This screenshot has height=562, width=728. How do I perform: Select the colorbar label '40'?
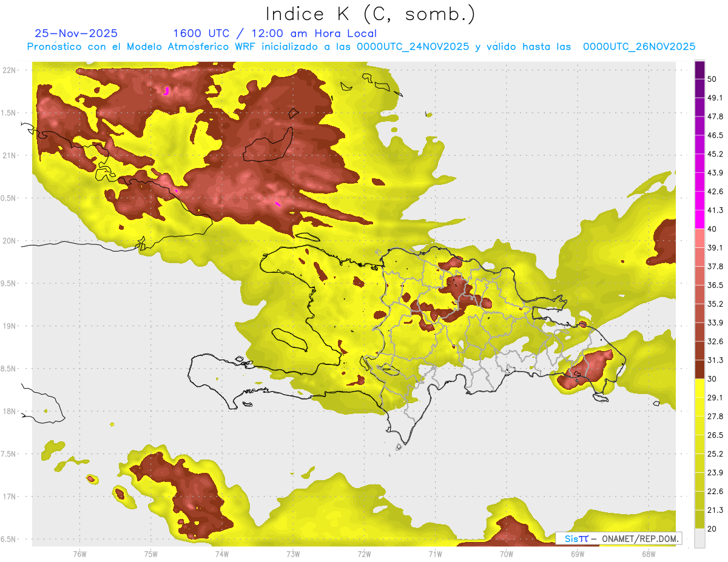tap(712, 229)
